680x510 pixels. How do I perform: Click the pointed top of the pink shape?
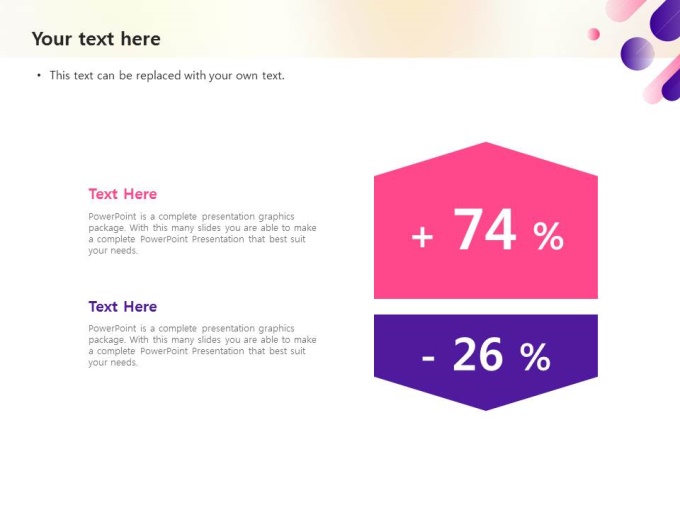486,150
